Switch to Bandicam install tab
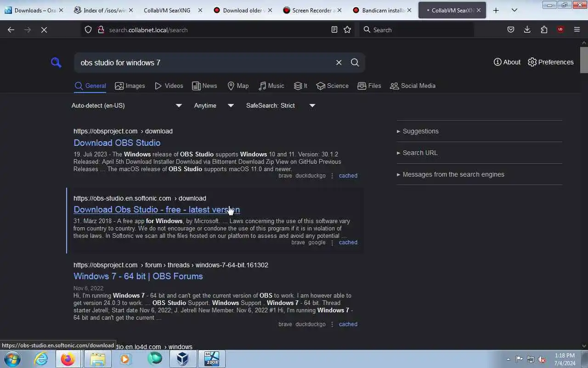Screen dimensions: 588x368 382,10
